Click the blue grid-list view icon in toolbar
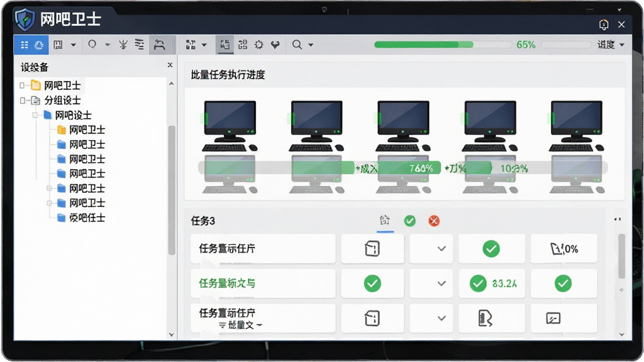644x362 pixels. pyautogui.click(x=25, y=45)
